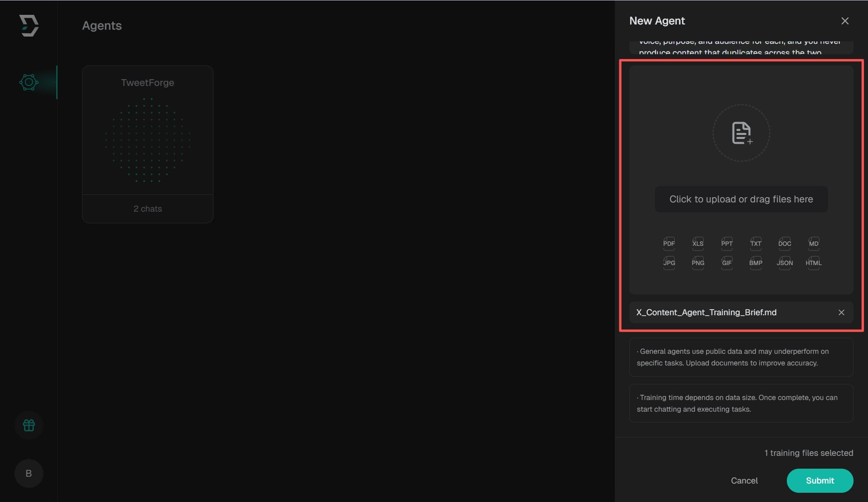Select the PDF file type icon
This screenshot has height=502, width=868.
[668, 243]
